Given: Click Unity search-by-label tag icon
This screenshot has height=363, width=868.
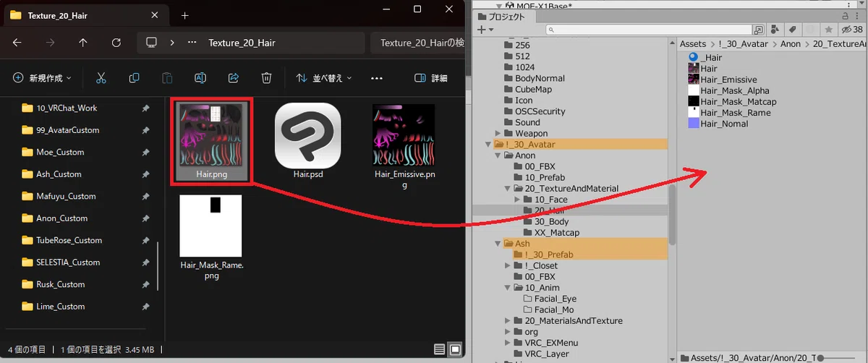Looking at the screenshot, I should pos(793,30).
